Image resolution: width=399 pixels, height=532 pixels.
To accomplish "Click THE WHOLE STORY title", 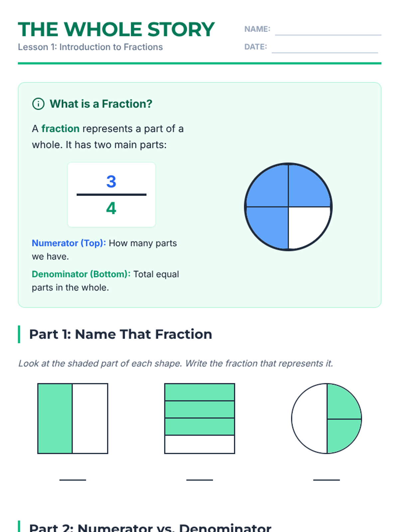I will [116, 30].
